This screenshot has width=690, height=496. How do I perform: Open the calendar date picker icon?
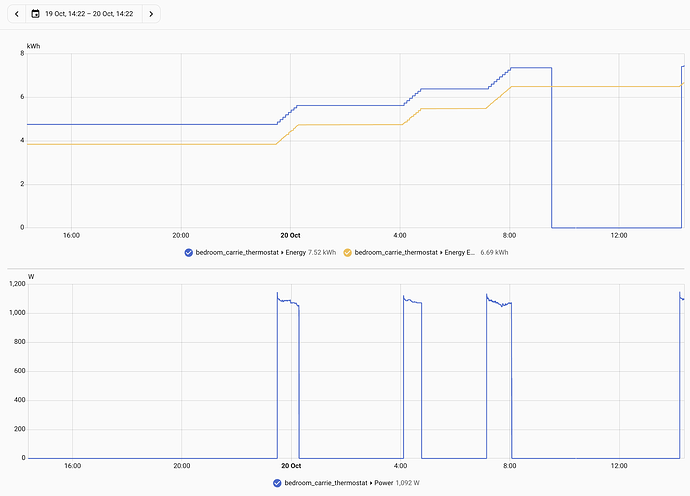(x=35, y=14)
